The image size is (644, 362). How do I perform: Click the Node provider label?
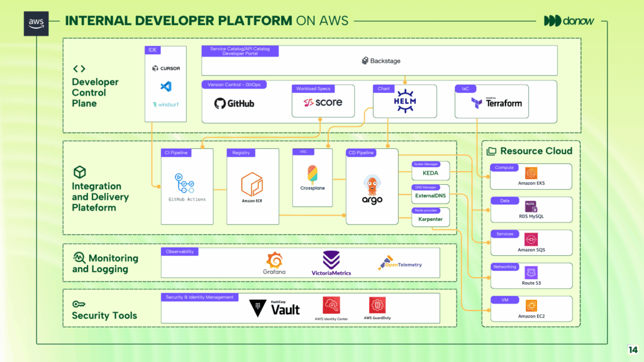click(x=426, y=211)
